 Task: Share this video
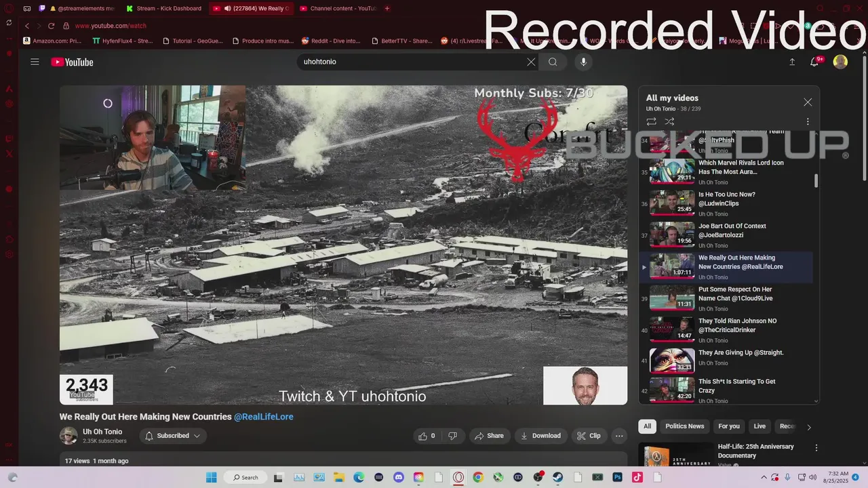coord(489,436)
